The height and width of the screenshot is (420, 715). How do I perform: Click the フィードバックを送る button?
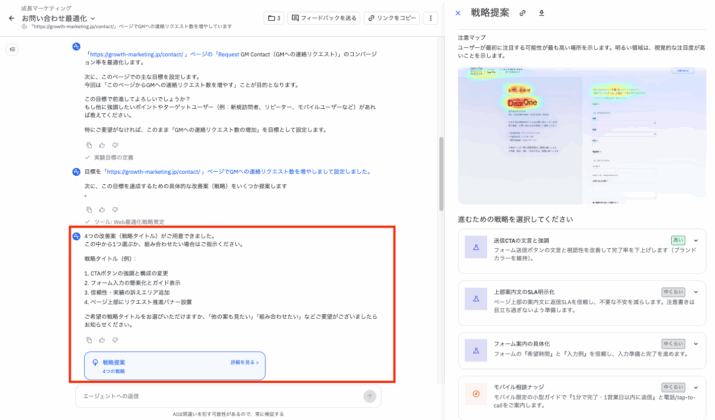tap(324, 18)
